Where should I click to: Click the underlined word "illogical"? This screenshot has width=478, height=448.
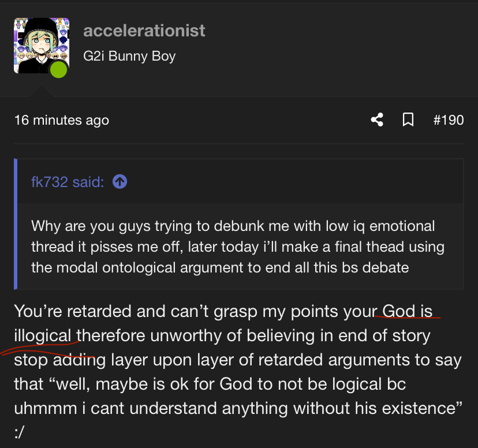[43, 335]
